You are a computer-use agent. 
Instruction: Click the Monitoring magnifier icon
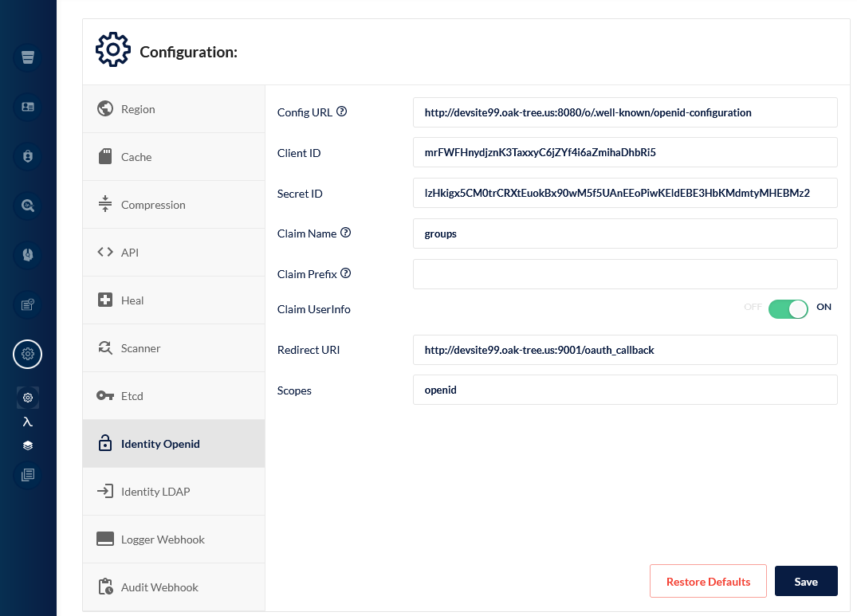(27, 206)
